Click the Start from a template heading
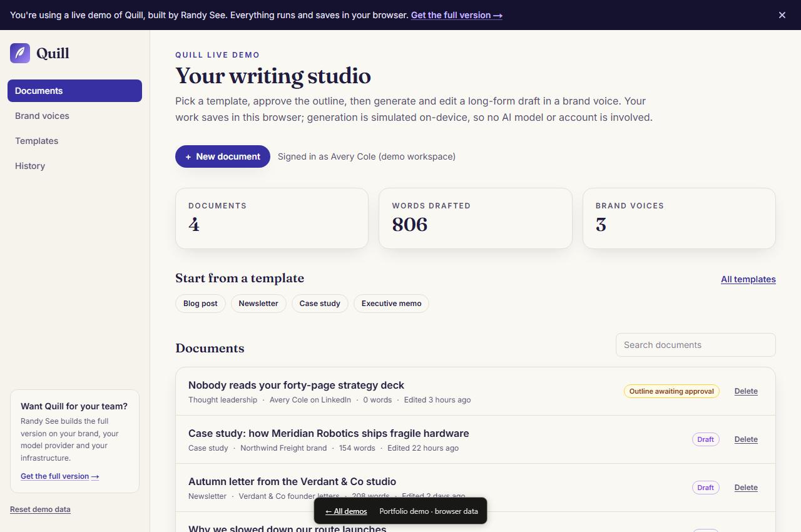This screenshot has width=801, height=532. pos(240,278)
